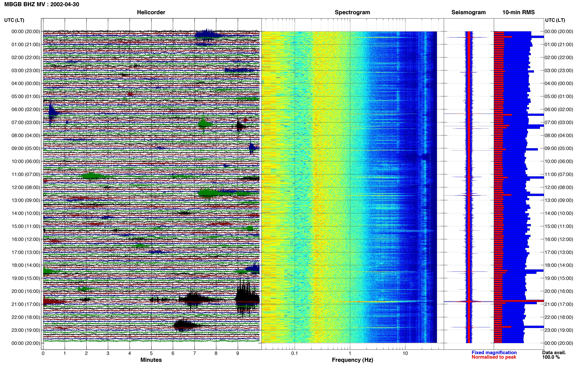Select left time label 12:00 (08:00)
This screenshot has height=368, width=588.
coord(26,187)
